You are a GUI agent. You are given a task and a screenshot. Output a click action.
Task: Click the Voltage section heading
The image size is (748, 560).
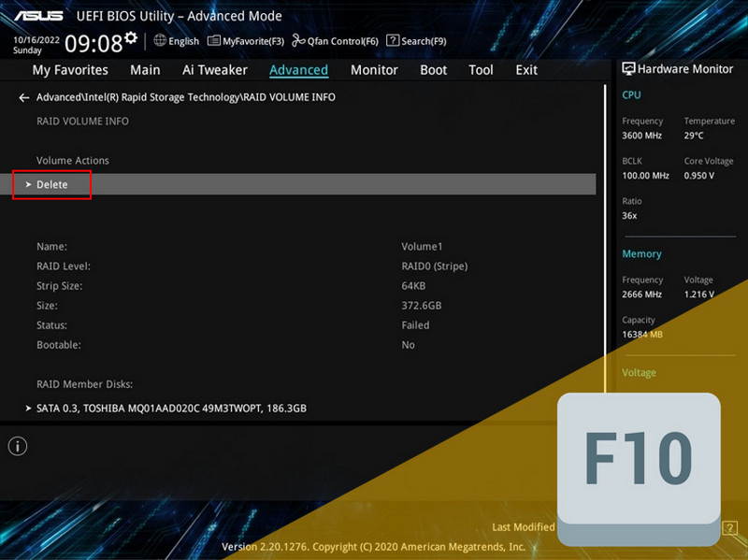(639, 372)
